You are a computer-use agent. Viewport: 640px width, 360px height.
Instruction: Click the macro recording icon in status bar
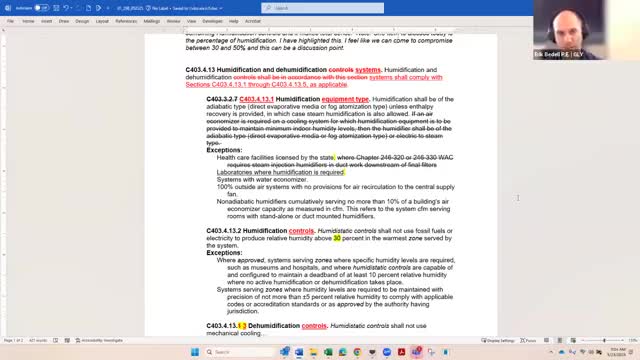67,340
